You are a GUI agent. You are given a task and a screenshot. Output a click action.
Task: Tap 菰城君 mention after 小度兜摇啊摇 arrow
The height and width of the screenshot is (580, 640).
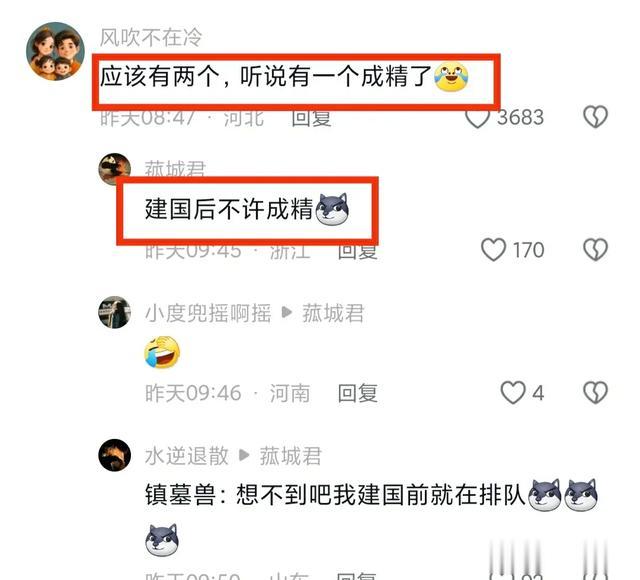[x=333, y=313]
